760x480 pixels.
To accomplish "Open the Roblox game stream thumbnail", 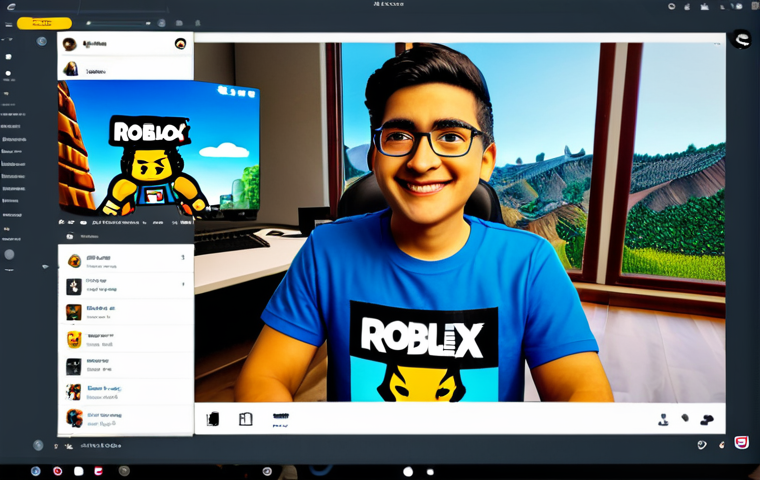I will [x=159, y=148].
